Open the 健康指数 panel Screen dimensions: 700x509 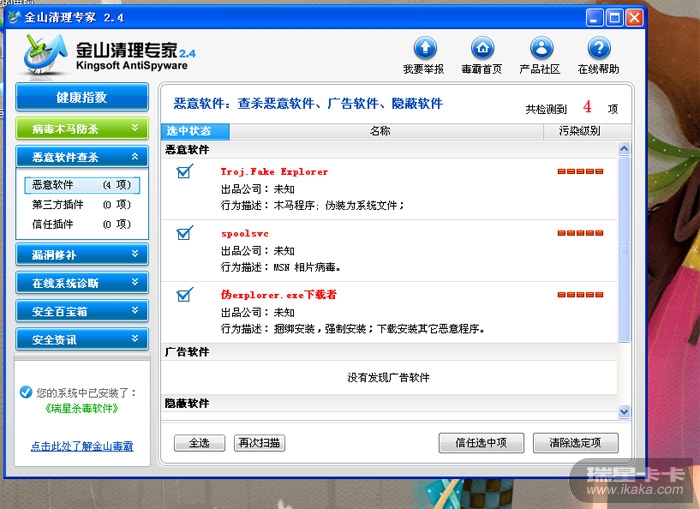[x=82, y=97]
